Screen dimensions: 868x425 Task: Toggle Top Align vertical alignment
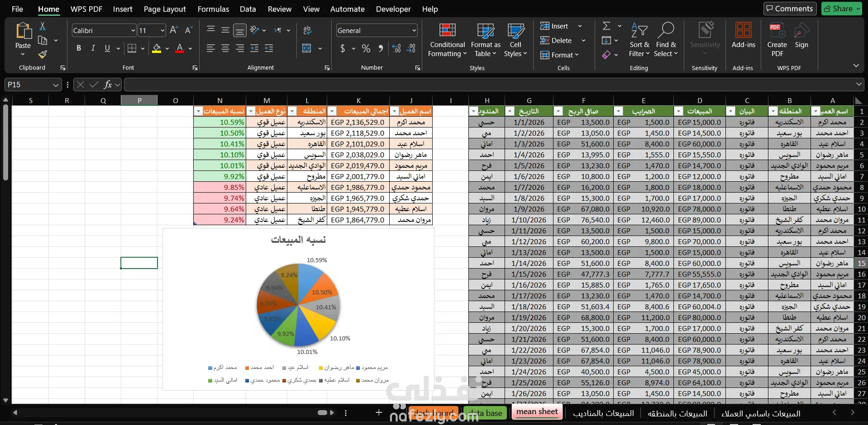[211, 30]
